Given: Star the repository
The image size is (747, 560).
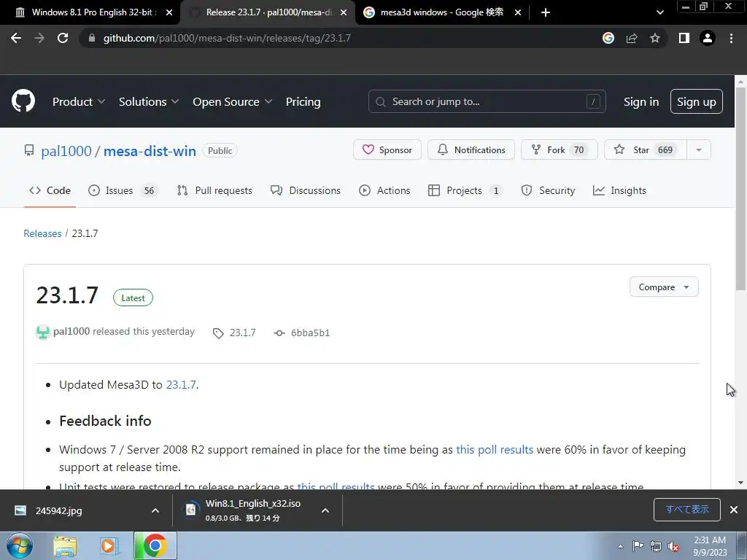Looking at the screenshot, I should [x=646, y=149].
